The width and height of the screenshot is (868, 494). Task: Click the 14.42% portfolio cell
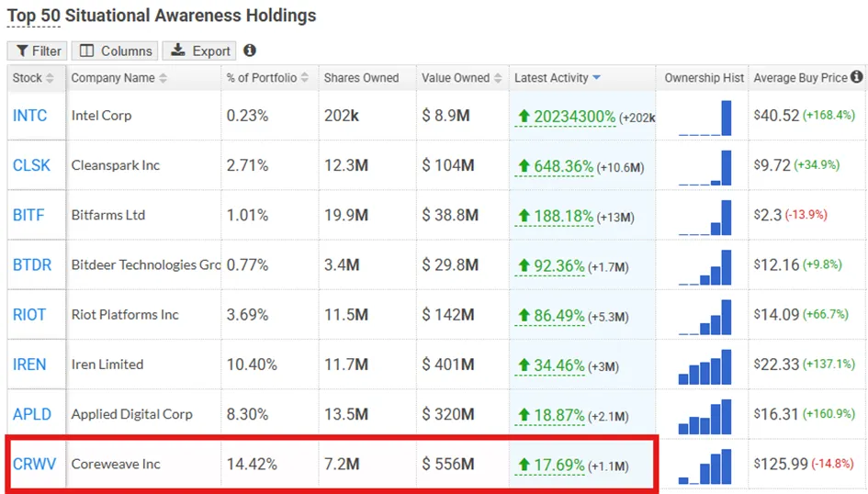coord(252,464)
